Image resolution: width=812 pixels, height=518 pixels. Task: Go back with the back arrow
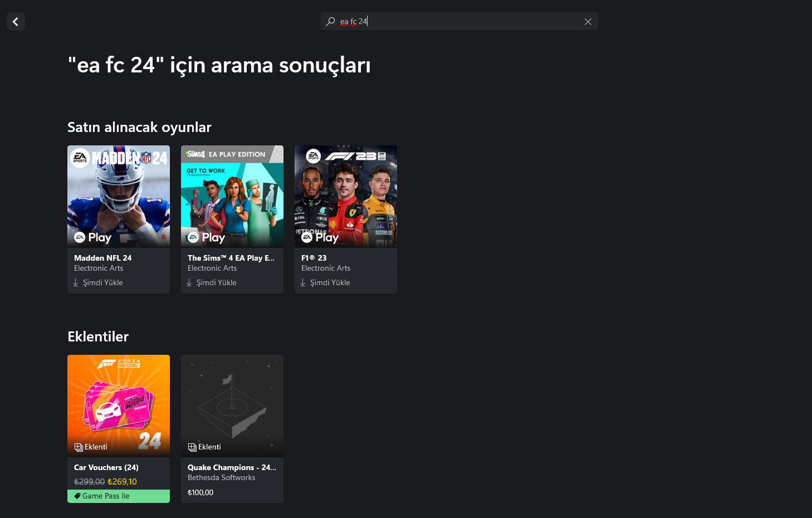pyautogui.click(x=16, y=22)
